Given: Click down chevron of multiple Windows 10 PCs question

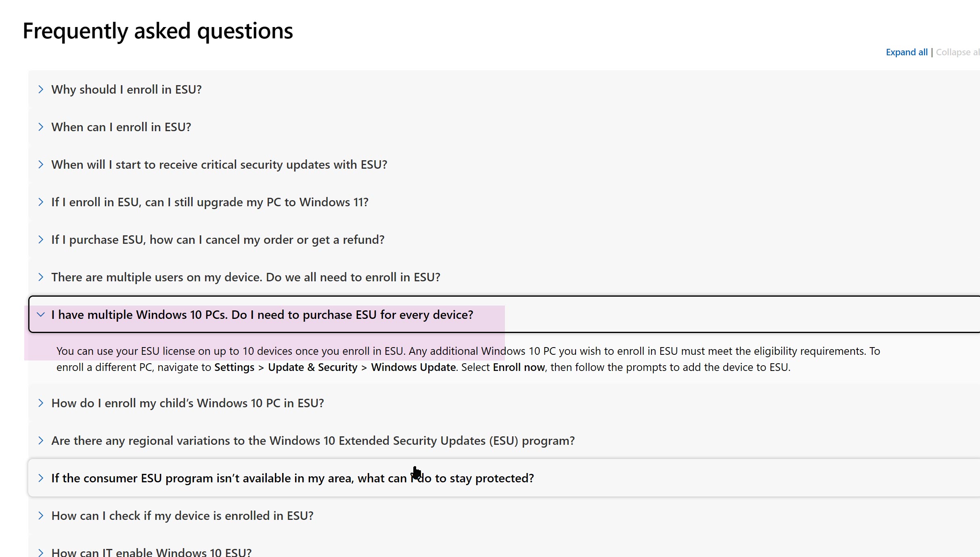Looking at the screenshot, I should pyautogui.click(x=41, y=315).
